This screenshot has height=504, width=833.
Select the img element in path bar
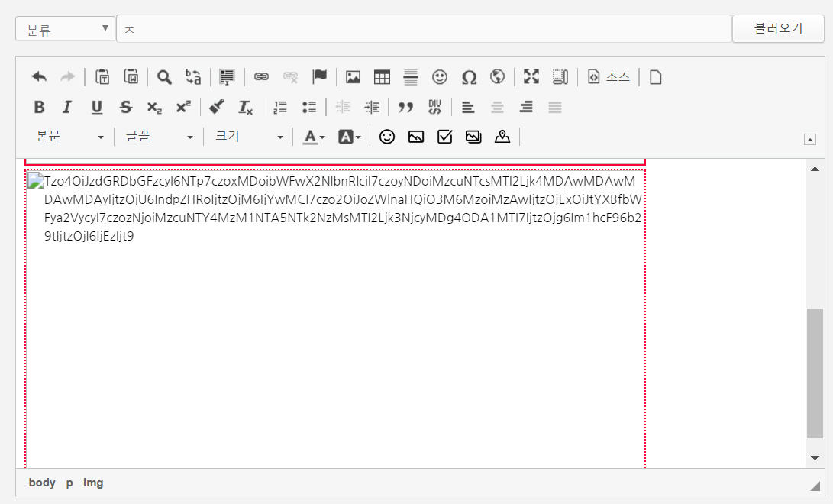tap(93, 483)
